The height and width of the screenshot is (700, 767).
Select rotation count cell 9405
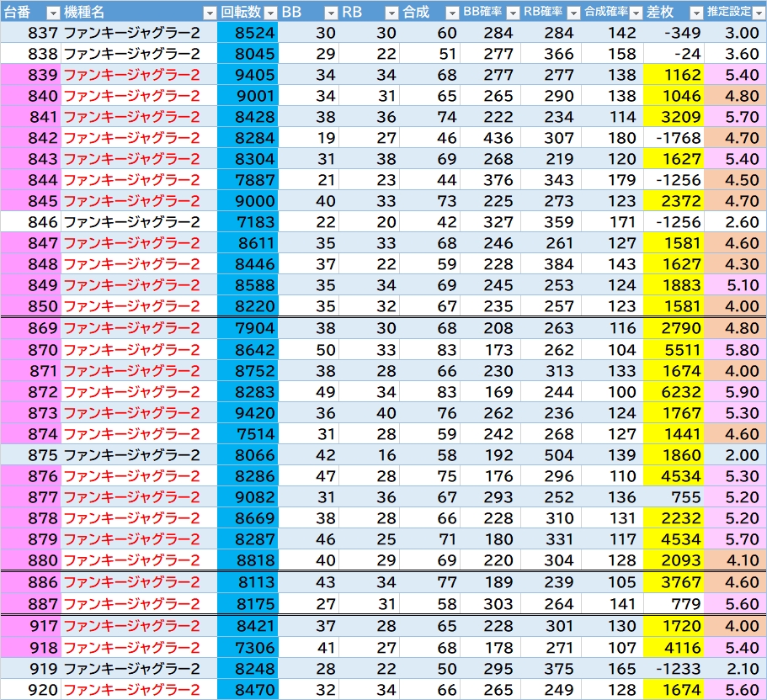click(x=248, y=75)
